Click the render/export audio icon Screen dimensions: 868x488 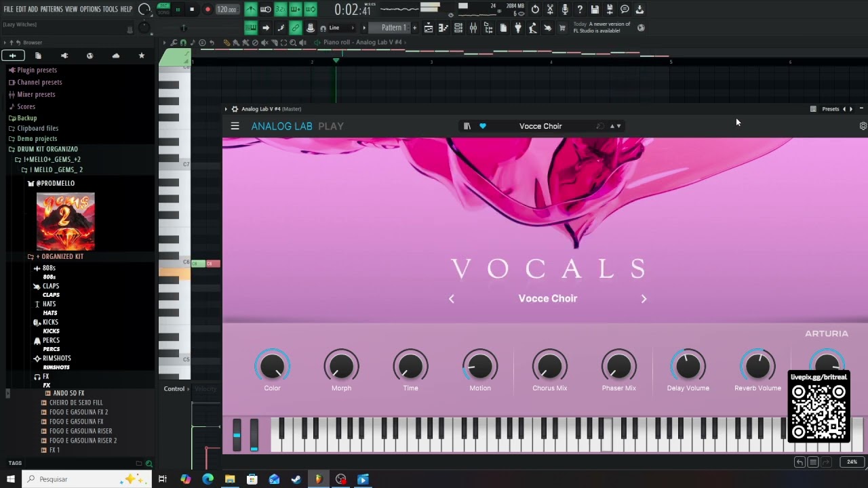pyautogui.click(x=610, y=9)
